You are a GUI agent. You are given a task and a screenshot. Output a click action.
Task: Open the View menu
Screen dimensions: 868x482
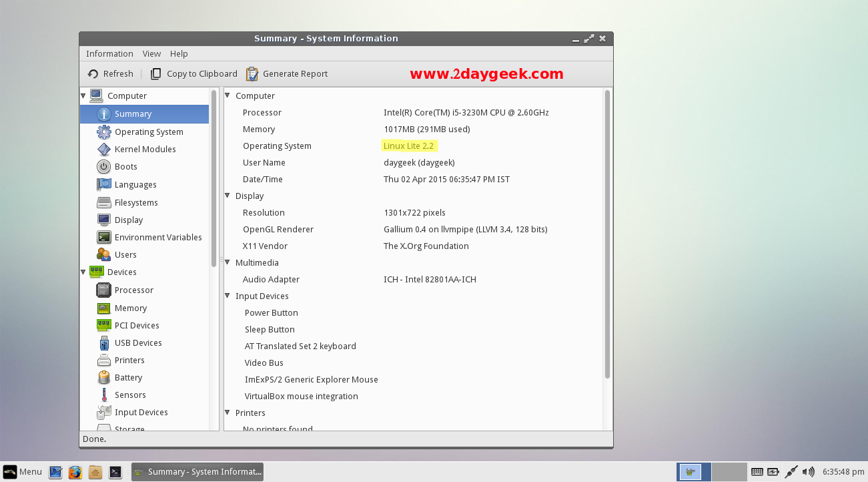(151, 54)
